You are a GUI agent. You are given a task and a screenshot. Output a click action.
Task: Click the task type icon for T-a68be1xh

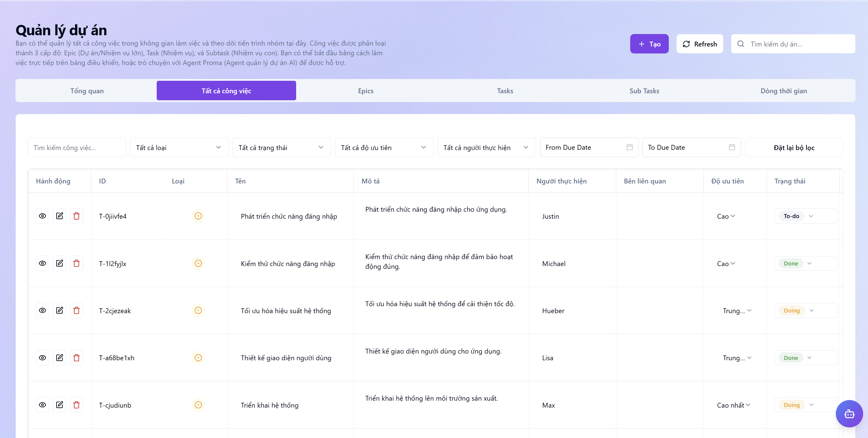point(198,358)
